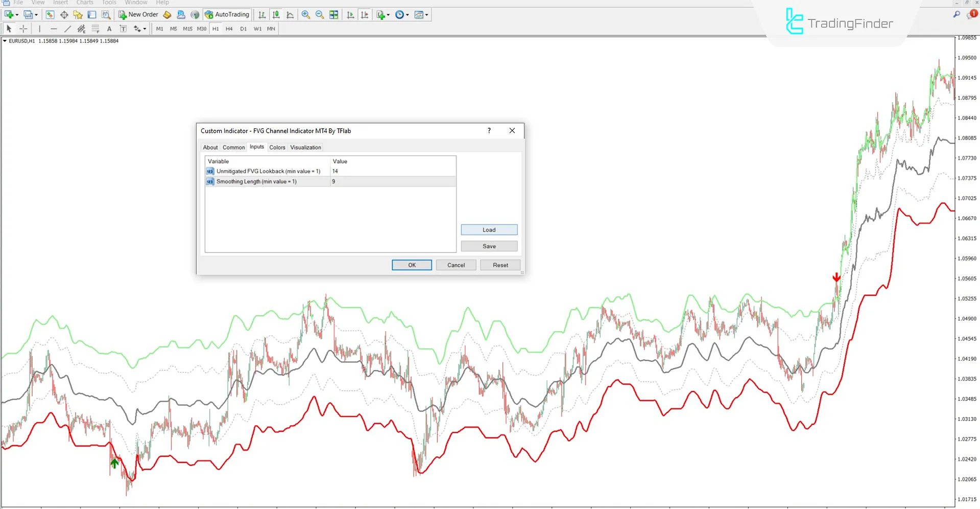
Task: Open the search box in top-right corner
Action: [955, 14]
